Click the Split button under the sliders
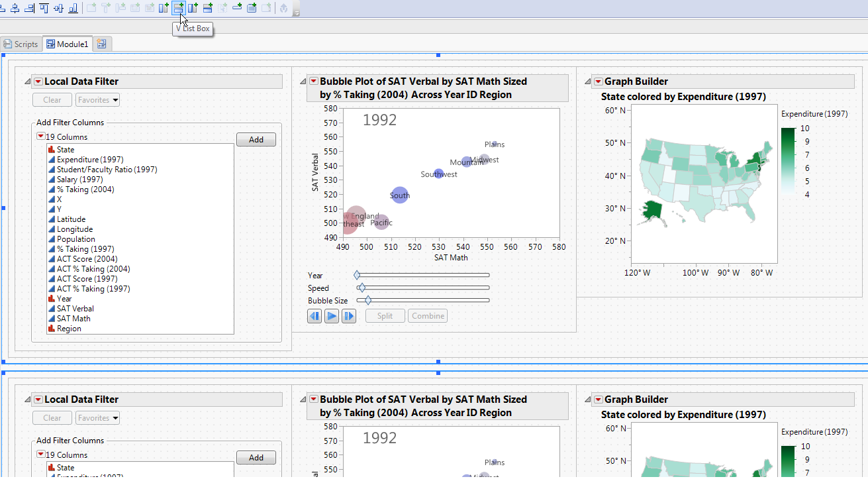 point(385,316)
